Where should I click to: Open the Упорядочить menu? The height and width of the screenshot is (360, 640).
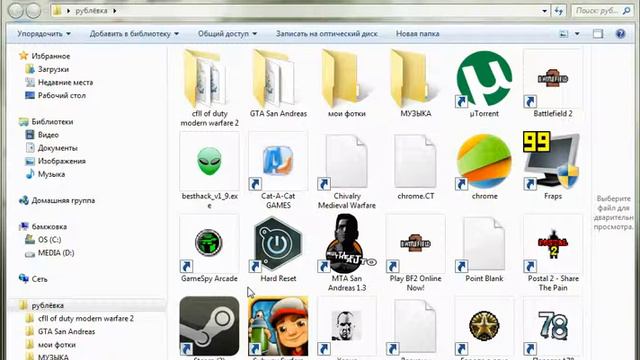point(44,34)
